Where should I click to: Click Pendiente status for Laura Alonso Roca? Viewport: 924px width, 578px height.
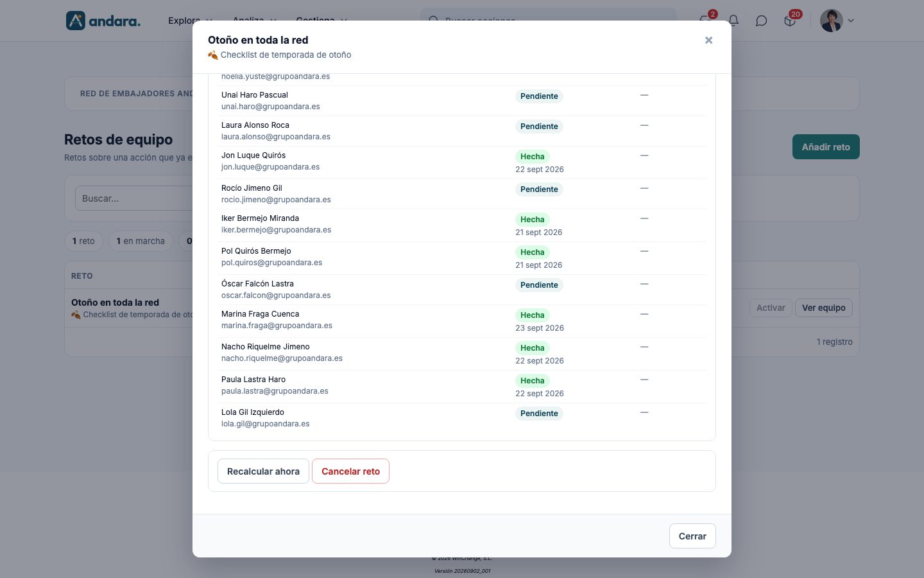tap(539, 127)
